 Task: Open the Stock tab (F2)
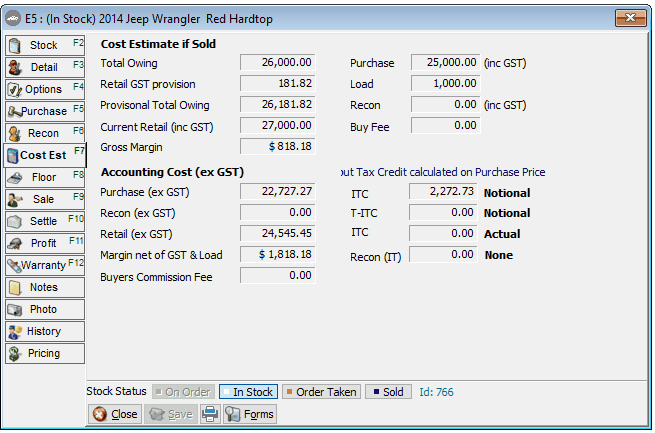[x=45, y=45]
